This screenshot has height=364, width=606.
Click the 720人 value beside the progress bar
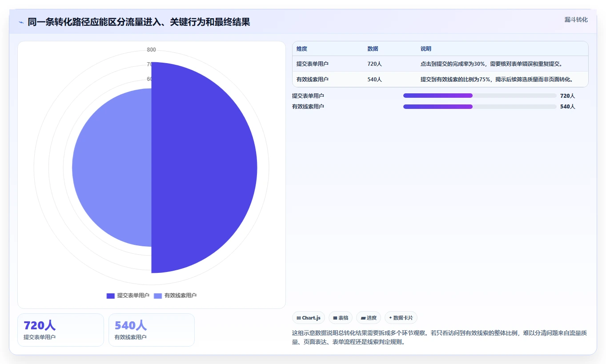coord(568,96)
